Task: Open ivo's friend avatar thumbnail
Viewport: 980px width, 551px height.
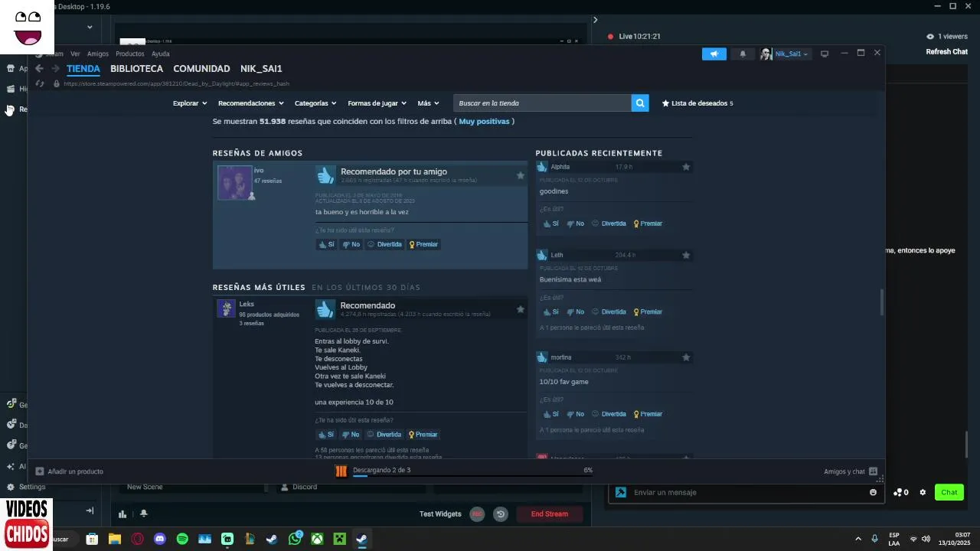Action: [234, 183]
